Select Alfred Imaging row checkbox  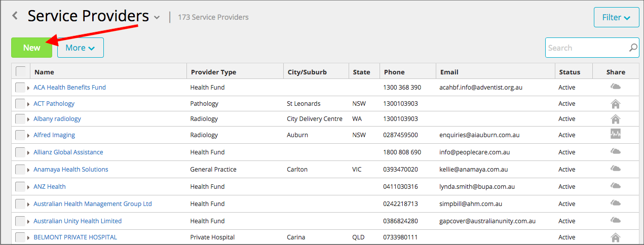[20, 135]
